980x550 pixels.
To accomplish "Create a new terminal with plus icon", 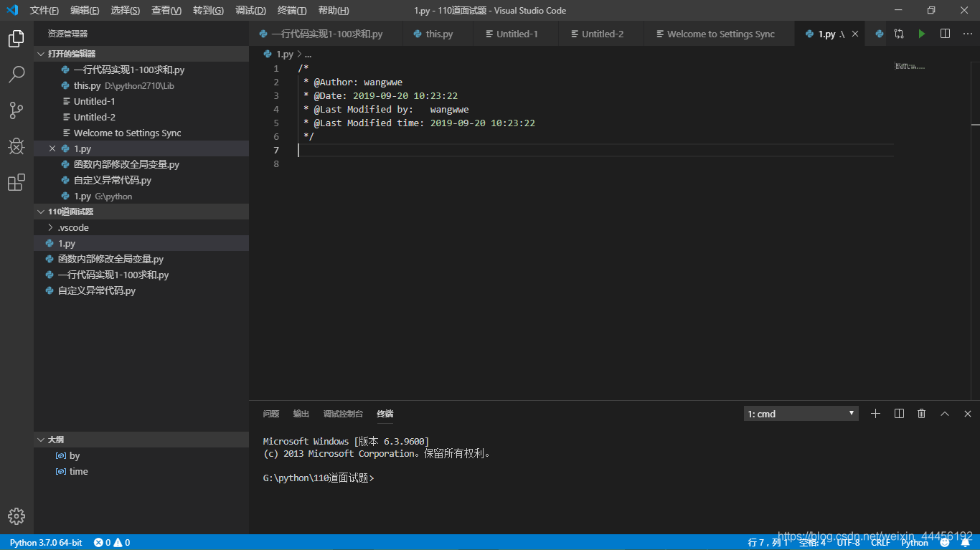I will [875, 414].
